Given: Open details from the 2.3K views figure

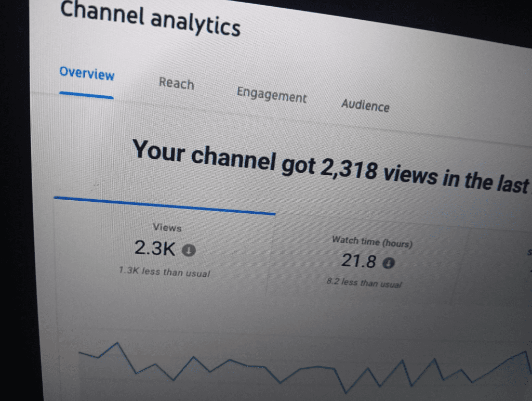Looking at the screenshot, I should pyautogui.click(x=155, y=249).
